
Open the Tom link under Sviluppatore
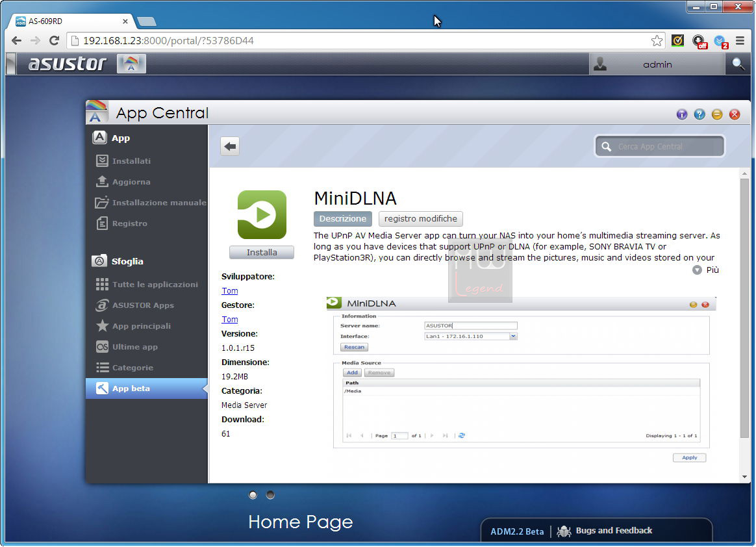(x=229, y=291)
